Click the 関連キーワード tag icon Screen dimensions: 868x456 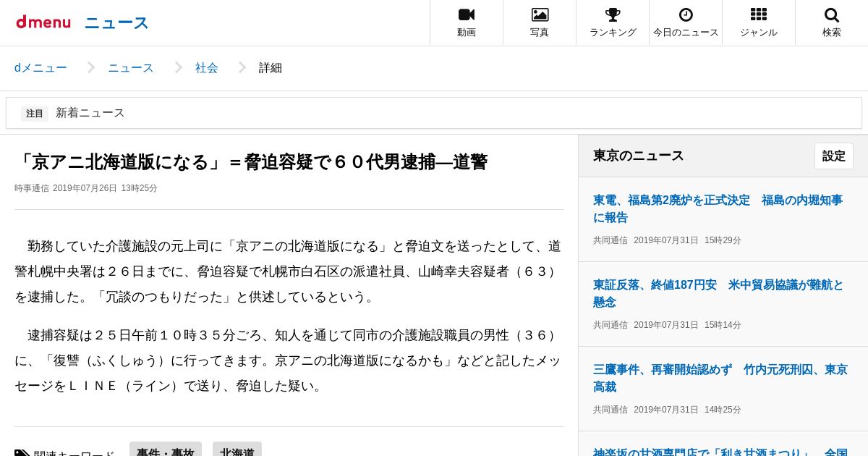pyautogui.click(x=22, y=453)
